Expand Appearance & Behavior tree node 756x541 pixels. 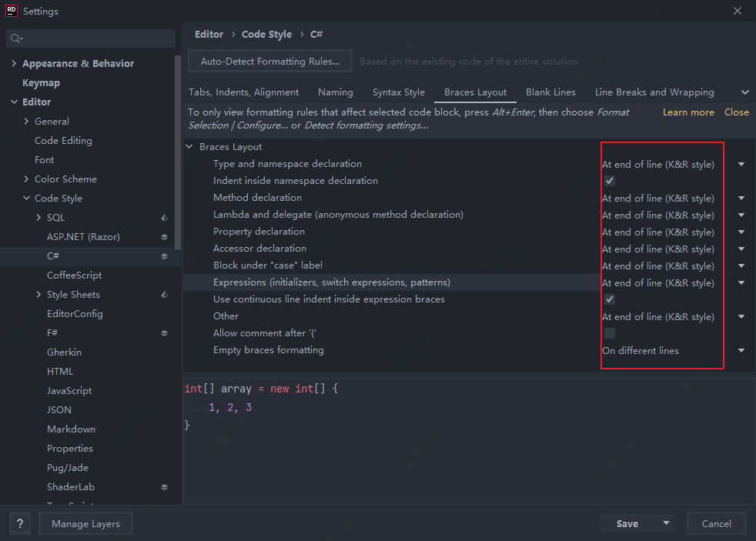point(14,64)
